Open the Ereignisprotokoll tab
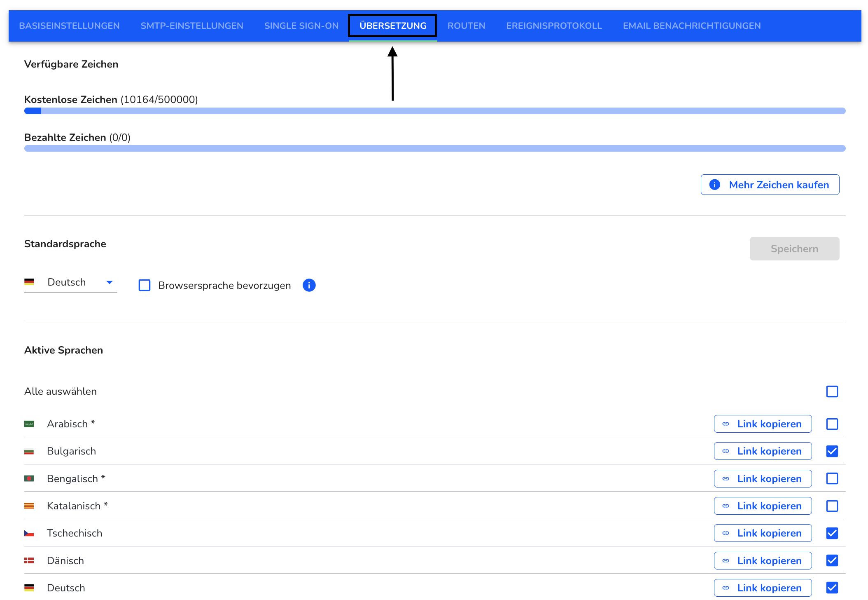The height and width of the screenshot is (600, 868). [554, 26]
